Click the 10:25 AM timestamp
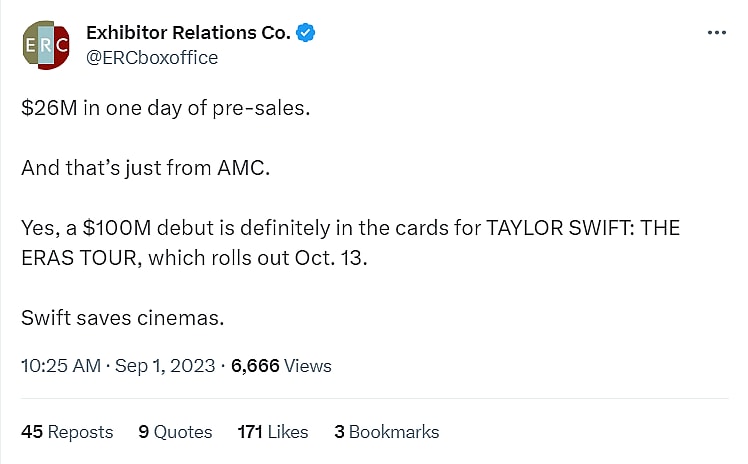748x464 pixels. (x=60, y=366)
